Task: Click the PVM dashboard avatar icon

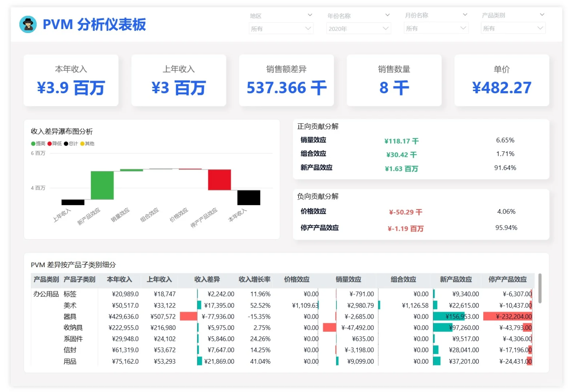Action: click(x=28, y=25)
